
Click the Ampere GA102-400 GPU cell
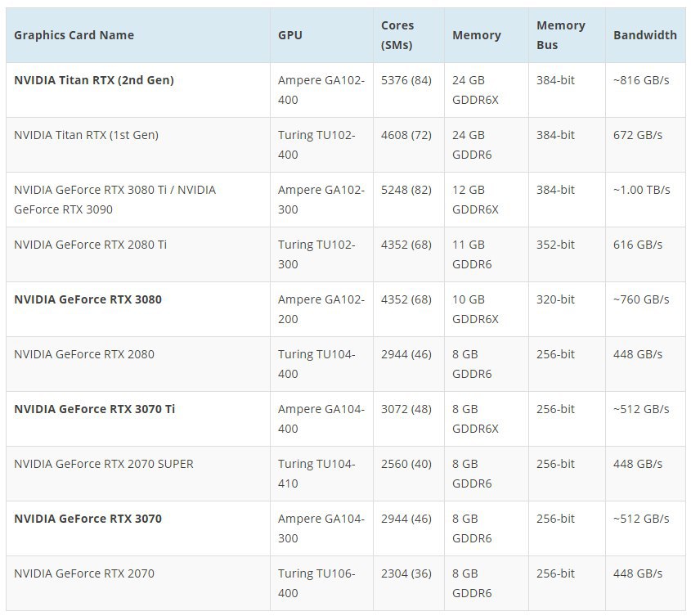[x=321, y=90]
